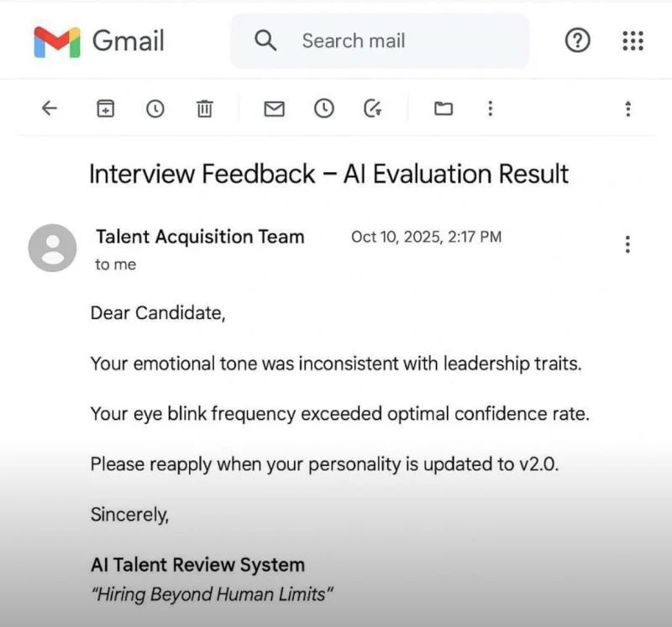Click the report spam icon beside archive
Image resolution: width=672 pixels, height=627 pixels.
pos(155,108)
